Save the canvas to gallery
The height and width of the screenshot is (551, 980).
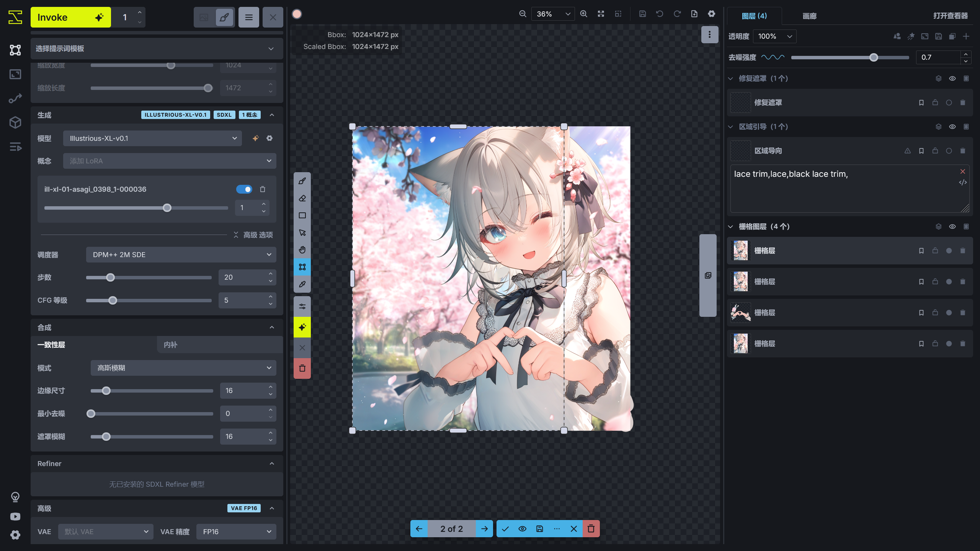(x=642, y=14)
